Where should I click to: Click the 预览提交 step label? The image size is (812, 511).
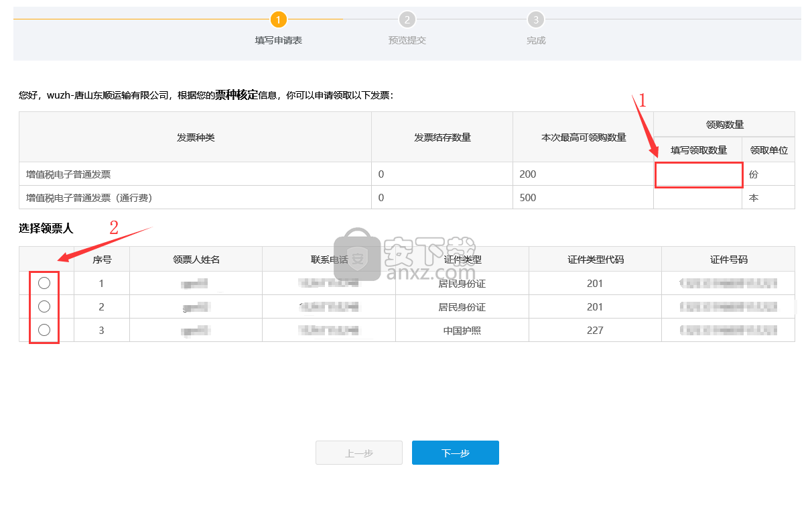pyautogui.click(x=407, y=40)
